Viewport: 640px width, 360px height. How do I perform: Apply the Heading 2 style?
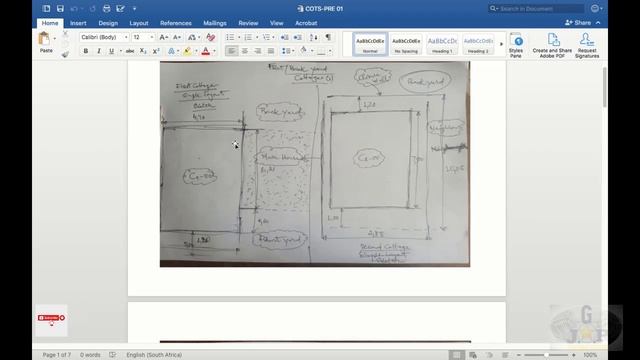coord(478,44)
